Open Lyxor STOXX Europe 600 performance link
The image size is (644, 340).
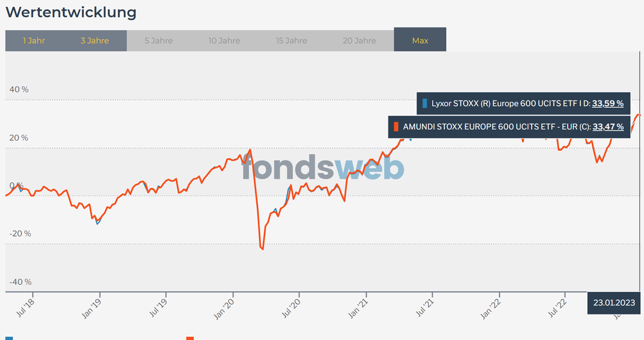coord(607,103)
